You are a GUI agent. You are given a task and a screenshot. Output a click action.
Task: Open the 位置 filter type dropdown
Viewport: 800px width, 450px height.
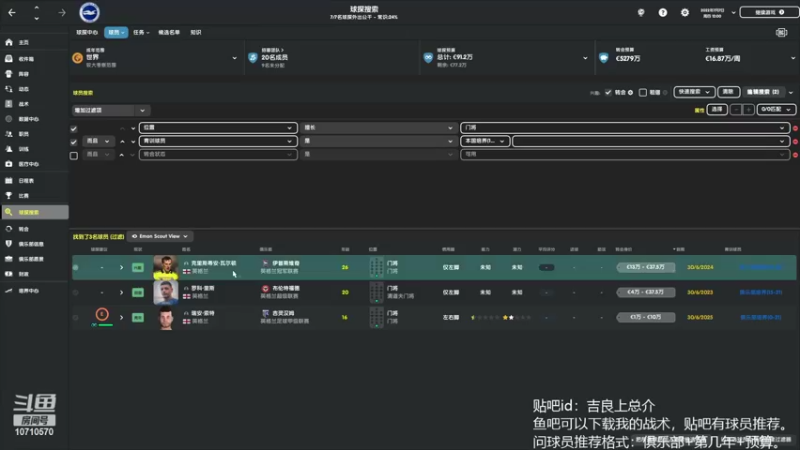[x=218, y=128]
